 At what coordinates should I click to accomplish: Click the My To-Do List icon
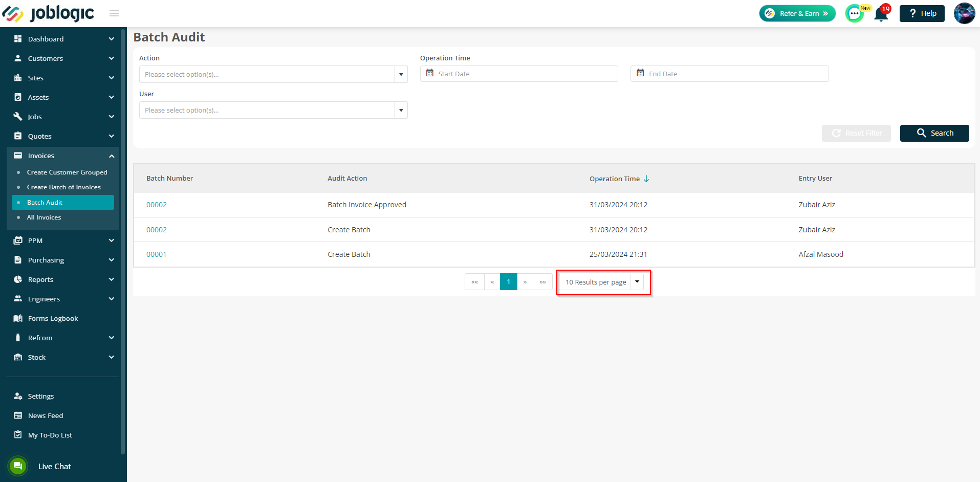pyautogui.click(x=18, y=435)
